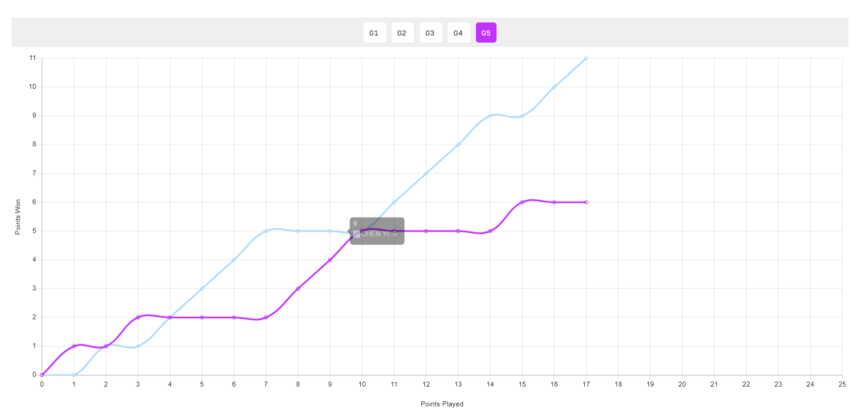Click purple data point at 3 points played
Image resolution: width=868 pixels, height=418 pixels.
click(x=138, y=318)
